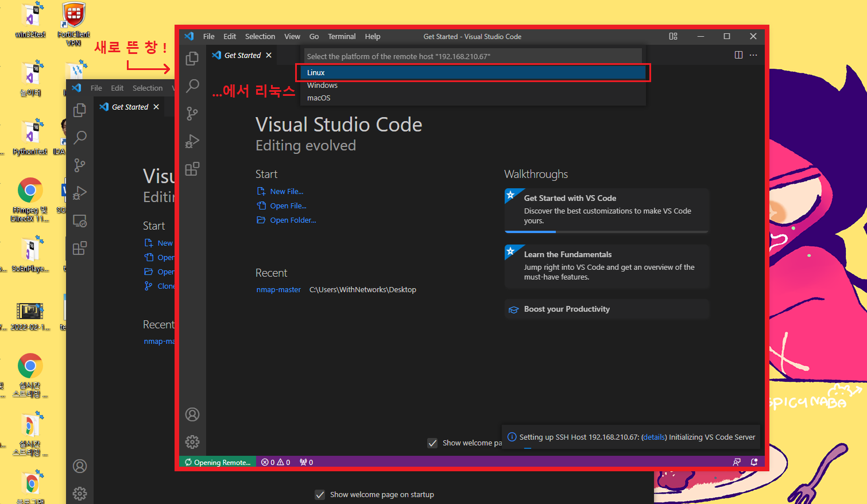Viewport: 867px width, 504px height.
Task: Open FortiClient VPN desktop icon
Action: click(x=73, y=24)
